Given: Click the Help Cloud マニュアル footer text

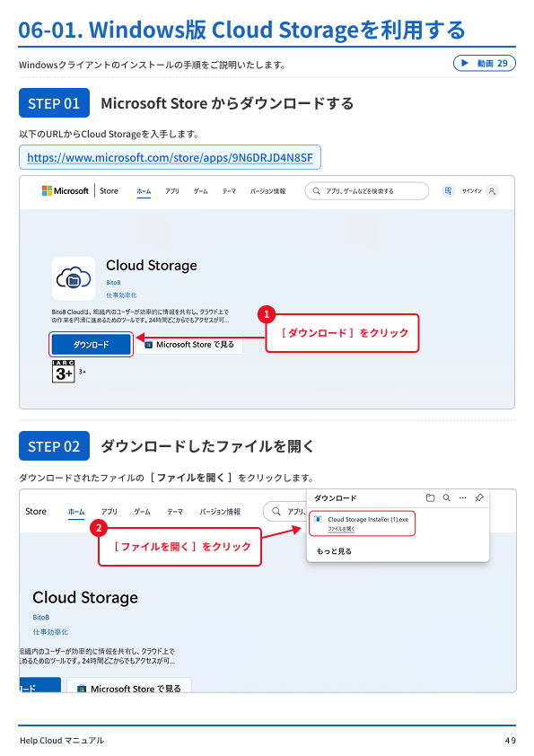Looking at the screenshot, I should (62, 741).
